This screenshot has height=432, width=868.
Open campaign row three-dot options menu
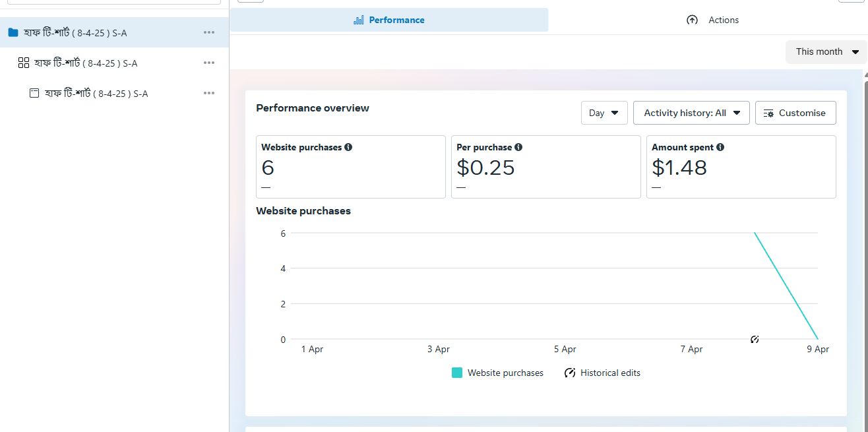[x=209, y=32]
